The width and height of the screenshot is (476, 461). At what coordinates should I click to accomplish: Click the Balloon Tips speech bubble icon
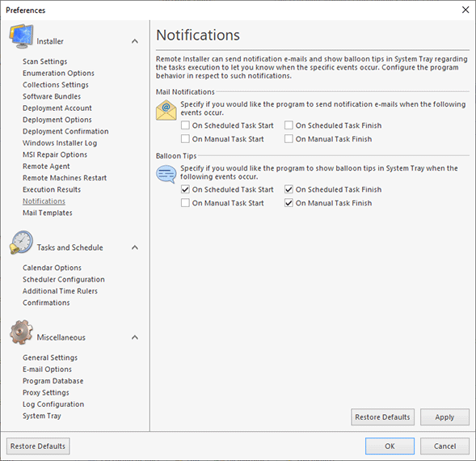click(x=166, y=174)
